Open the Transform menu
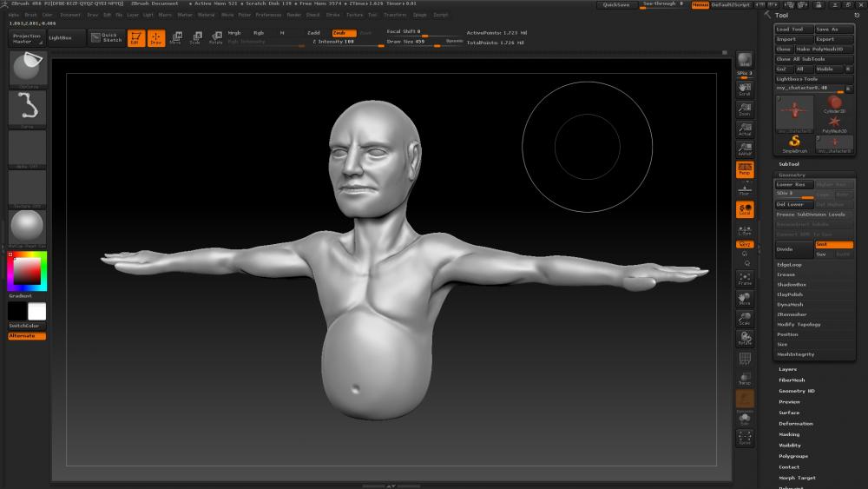The height and width of the screenshot is (489, 868). (x=394, y=15)
